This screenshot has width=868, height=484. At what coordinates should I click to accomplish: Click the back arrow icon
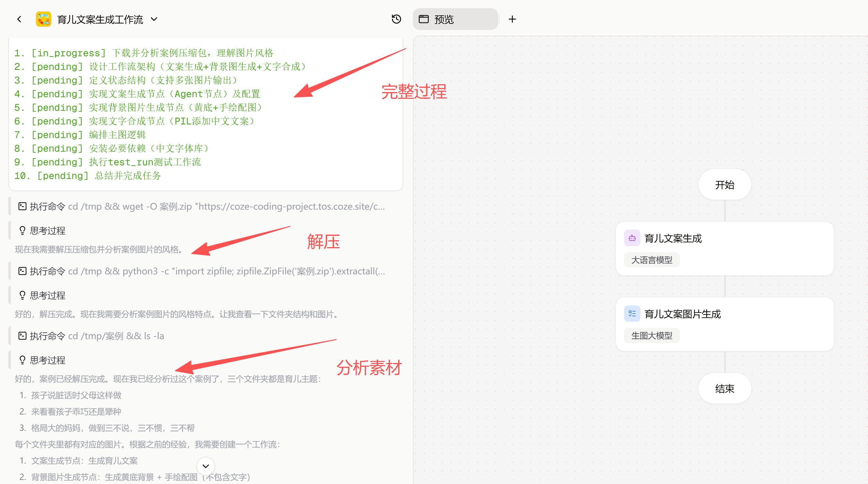tap(19, 19)
